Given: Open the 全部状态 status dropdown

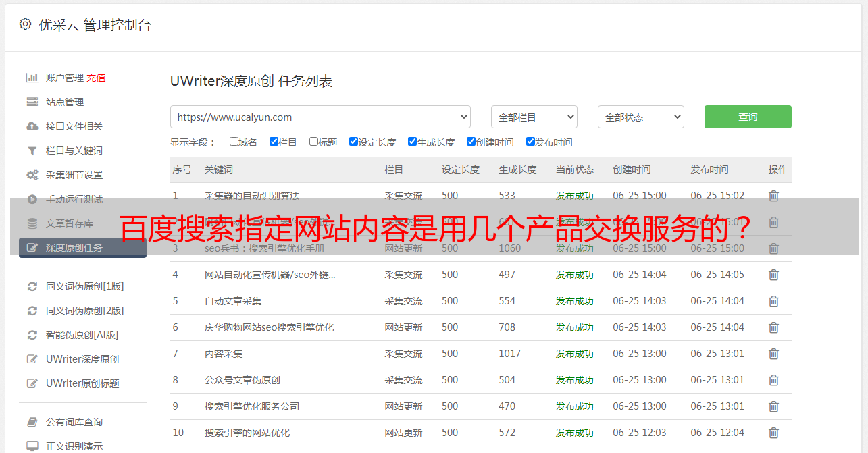Looking at the screenshot, I should (640, 117).
